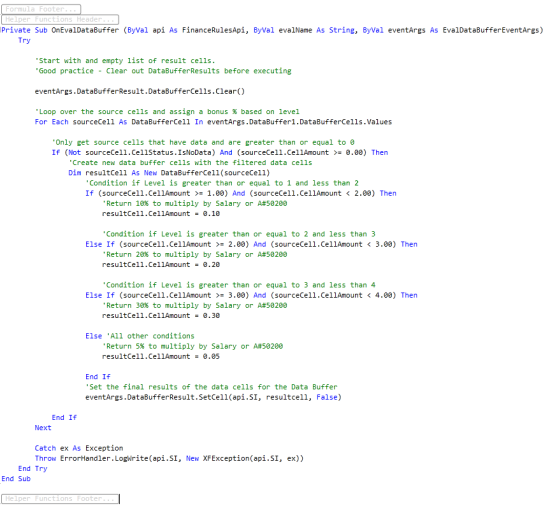
Task: Expand the Helper Functions Header region
Action: click(60, 19)
